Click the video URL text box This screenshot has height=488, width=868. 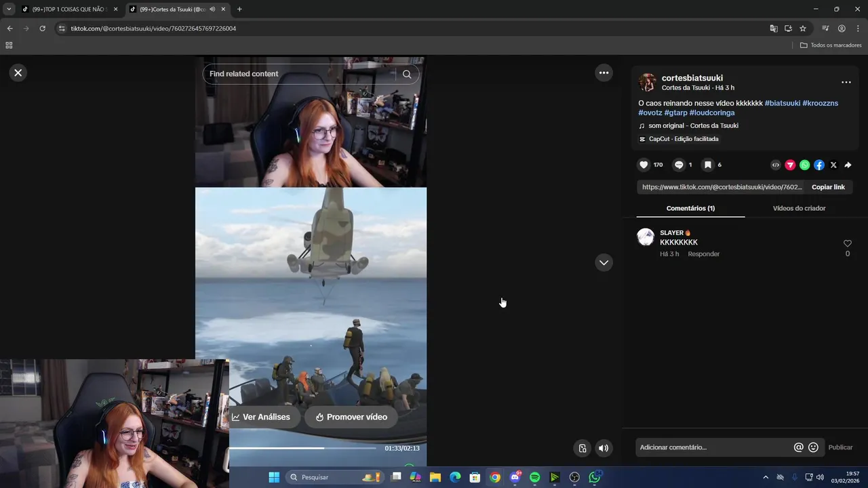click(x=722, y=187)
